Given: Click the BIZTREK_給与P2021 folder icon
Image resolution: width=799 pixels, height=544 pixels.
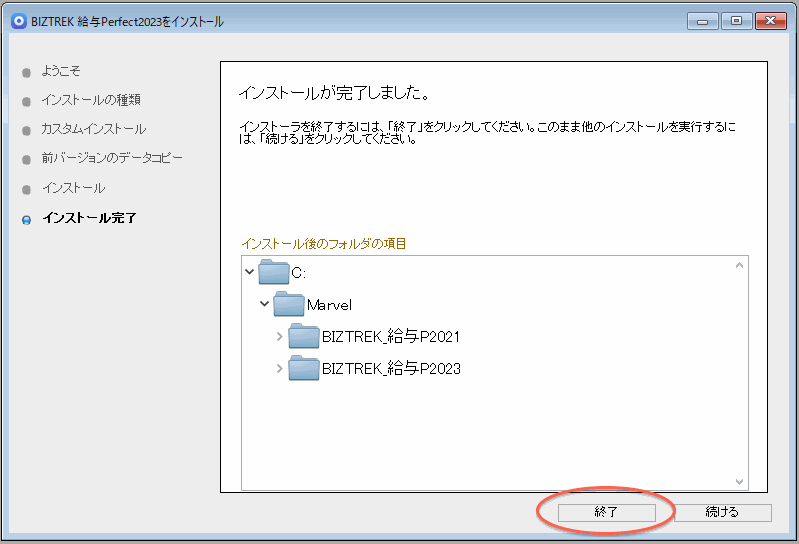Looking at the screenshot, I should [x=303, y=336].
